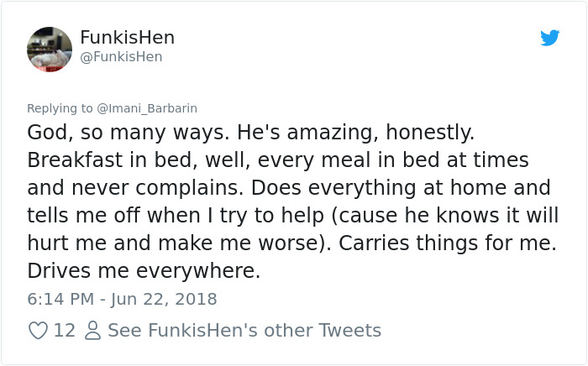Like the tweet with the heart icon
588x366 pixels.
click(x=37, y=331)
